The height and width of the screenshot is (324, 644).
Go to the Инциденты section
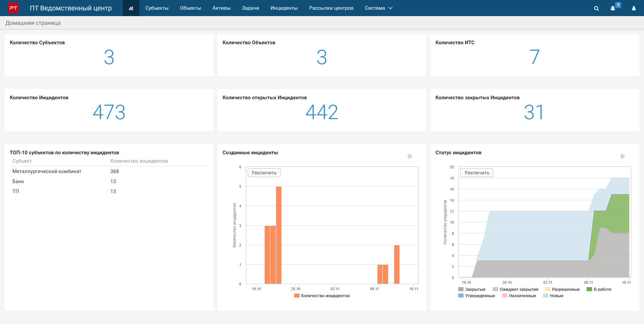pyautogui.click(x=284, y=8)
